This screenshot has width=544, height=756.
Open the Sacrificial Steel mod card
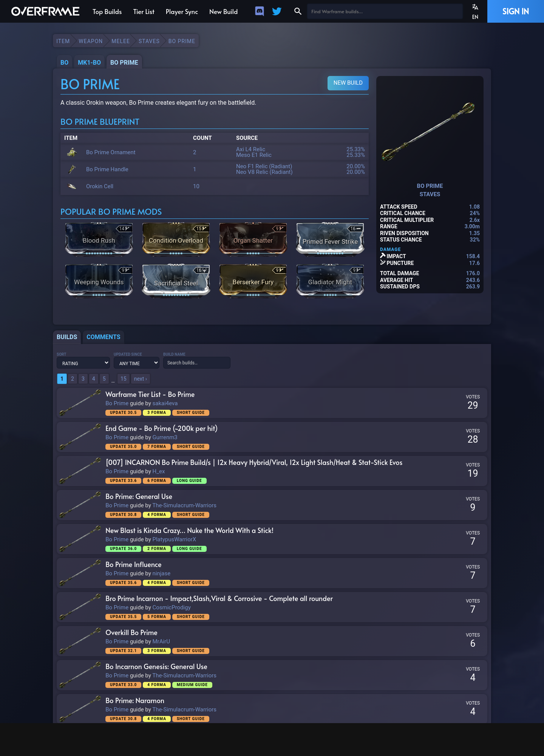point(176,281)
